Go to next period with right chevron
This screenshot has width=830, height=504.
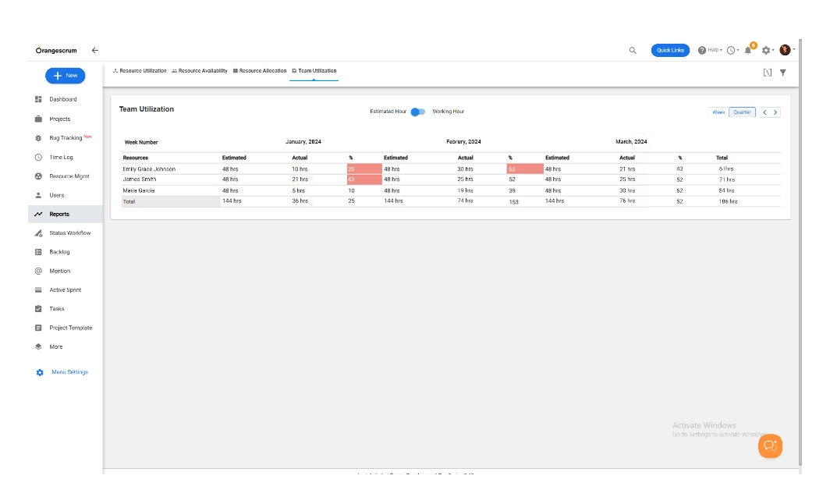tap(775, 112)
